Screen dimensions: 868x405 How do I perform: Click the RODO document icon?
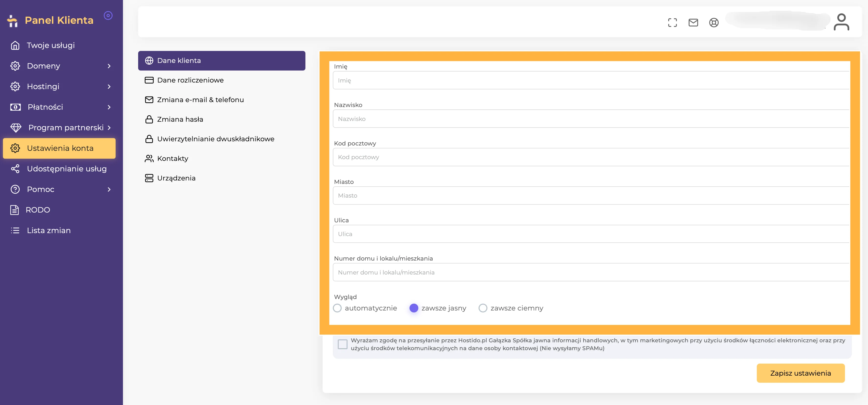click(x=14, y=210)
